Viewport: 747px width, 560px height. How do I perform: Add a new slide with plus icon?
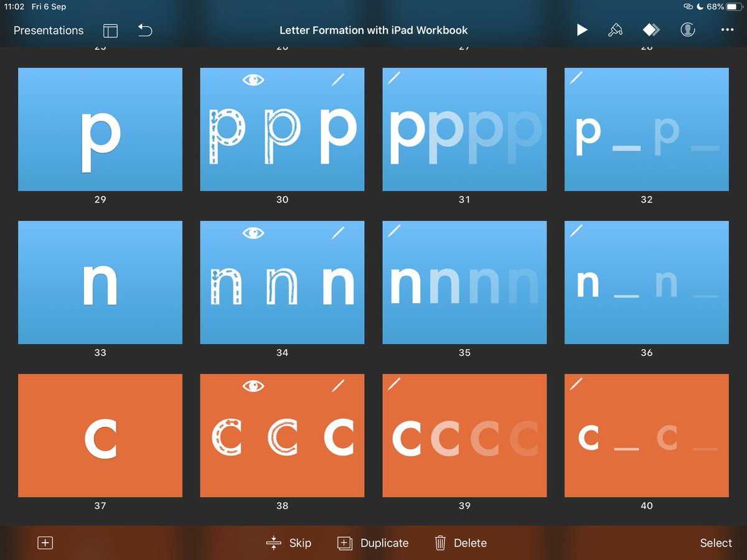pyautogui.click(x=45, y=543)
